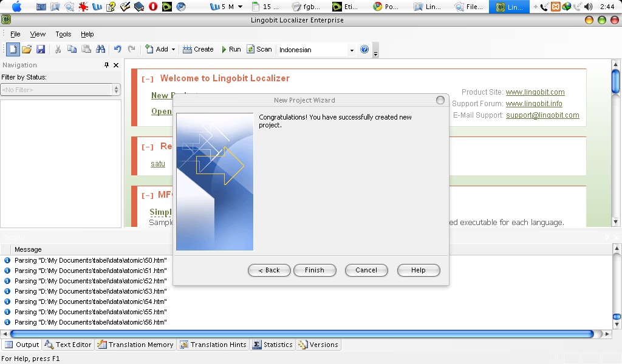
Task: Click the Create toolbar button
Action: click(x=198, y=50)
